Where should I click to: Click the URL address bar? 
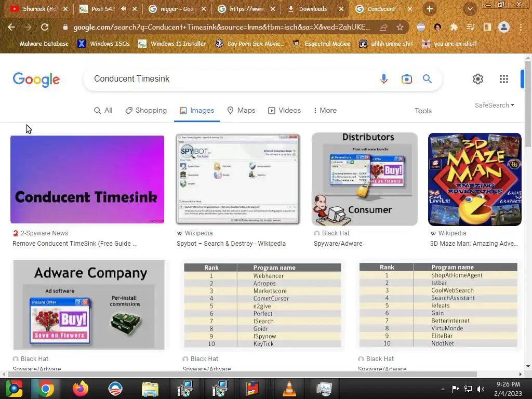[x=221, y=27]
